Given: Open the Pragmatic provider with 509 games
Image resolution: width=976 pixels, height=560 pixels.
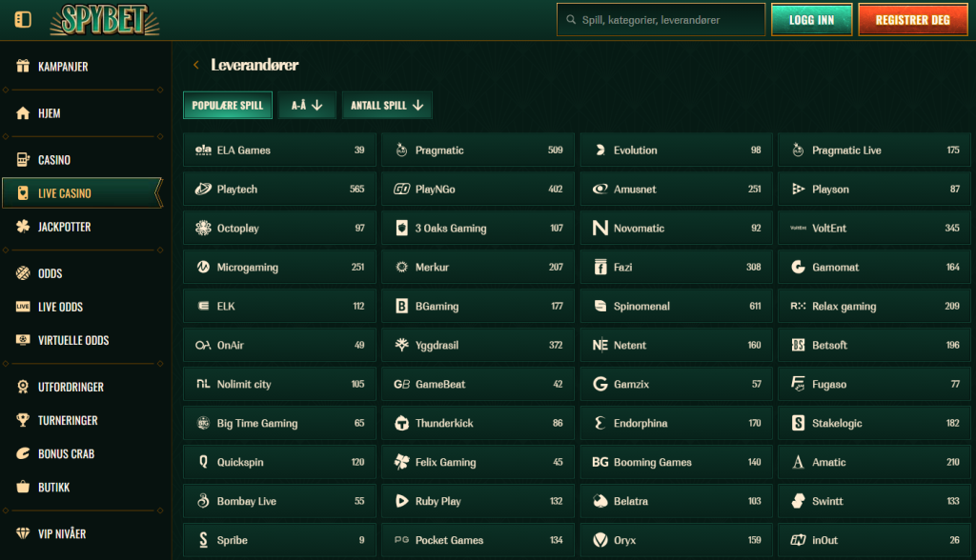Looking at the screenshot, I should [x=478, y=150].
